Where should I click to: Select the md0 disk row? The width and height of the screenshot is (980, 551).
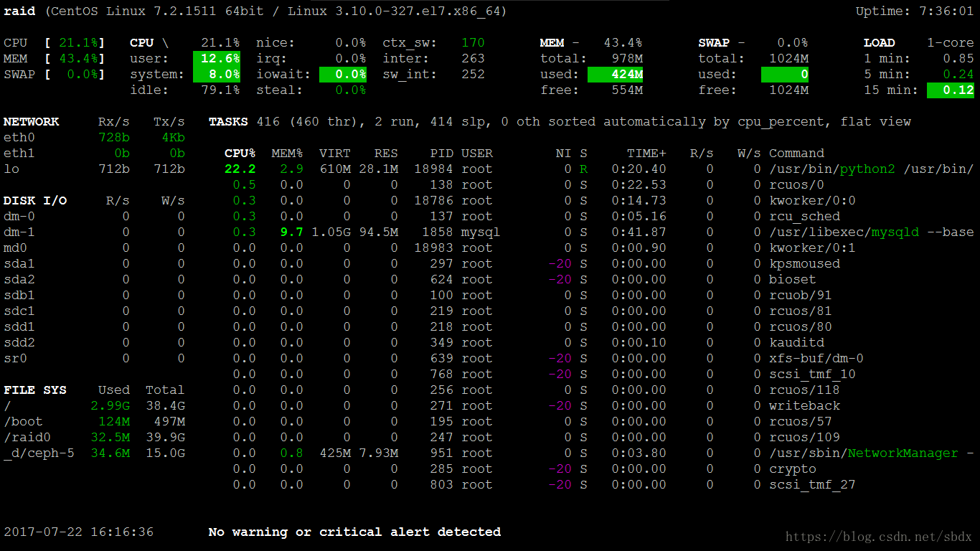(x=95, y=248)
